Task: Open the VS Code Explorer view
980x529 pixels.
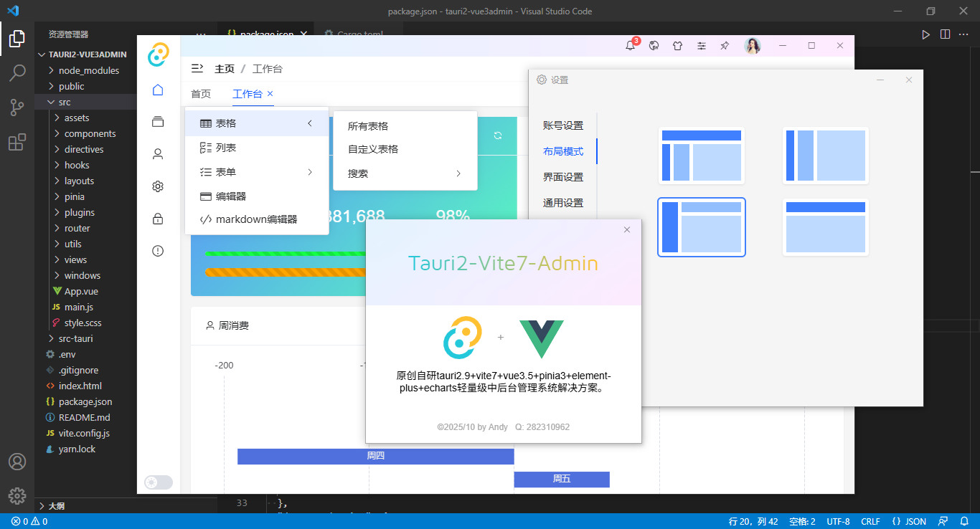Action: pos(17,39)
